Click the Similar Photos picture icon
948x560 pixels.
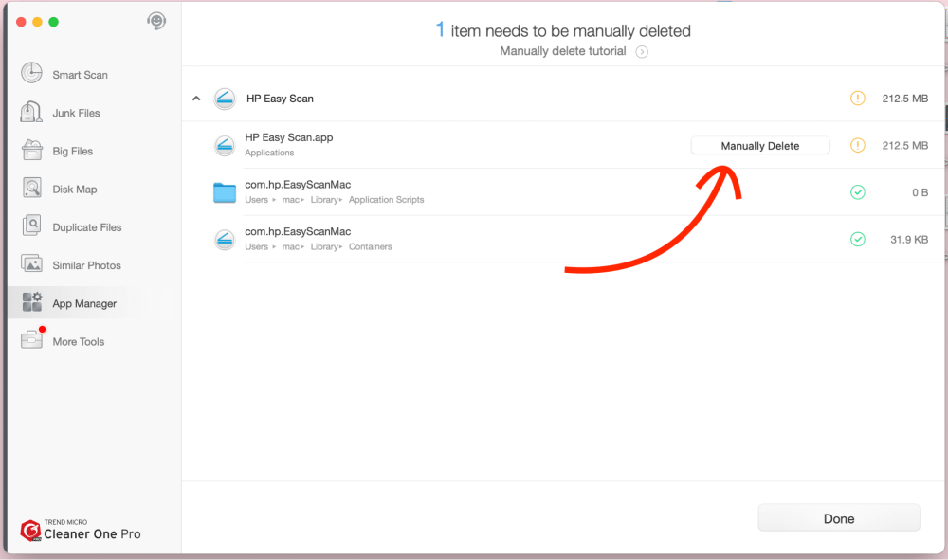click(x=31, y=264)
